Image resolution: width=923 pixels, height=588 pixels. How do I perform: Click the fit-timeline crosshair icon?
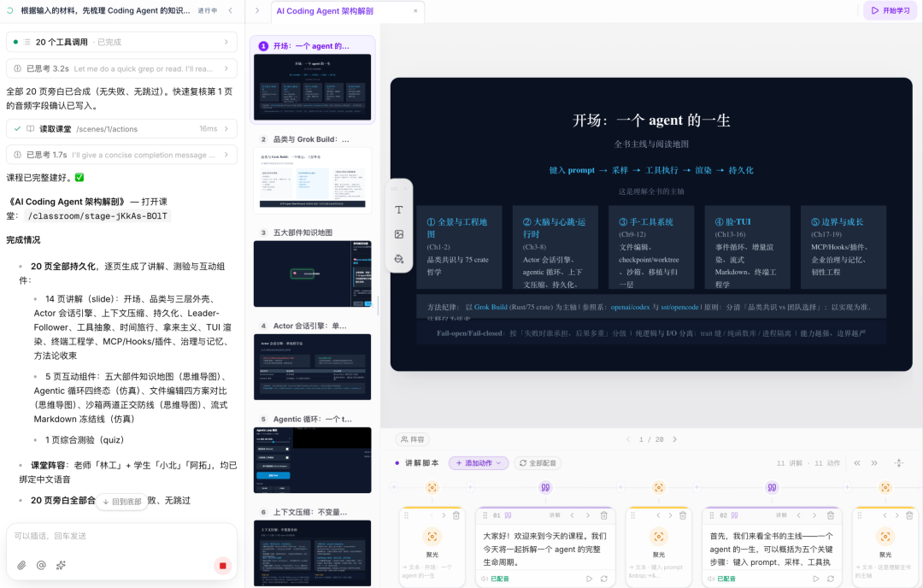899,463
